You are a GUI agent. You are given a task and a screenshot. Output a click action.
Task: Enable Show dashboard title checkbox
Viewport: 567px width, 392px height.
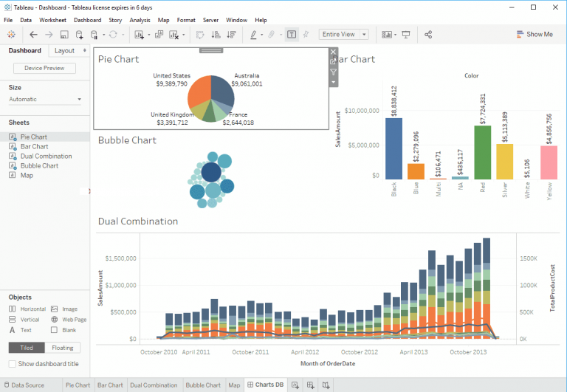(x=12, y=364)
